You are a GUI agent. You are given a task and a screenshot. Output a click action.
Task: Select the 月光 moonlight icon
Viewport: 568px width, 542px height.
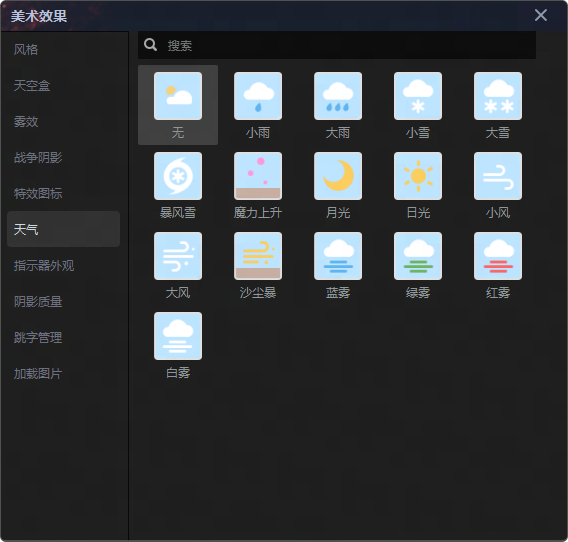(x=338, y=176)
